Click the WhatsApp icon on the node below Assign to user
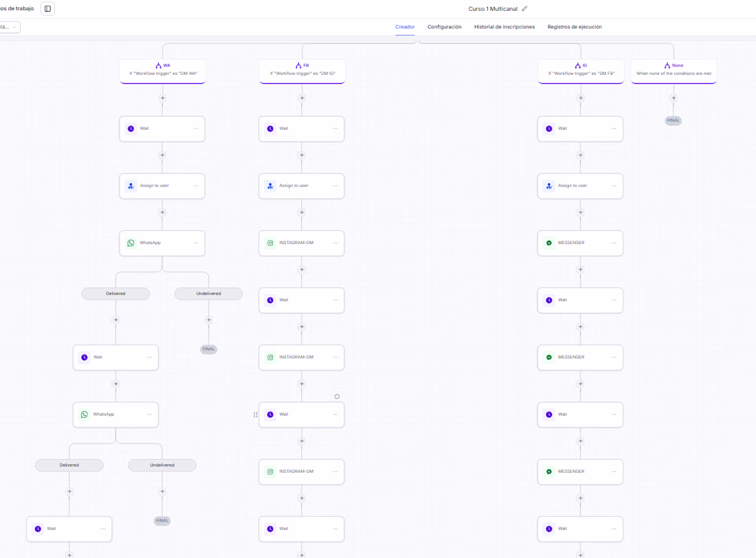756x558 pixels. (131, 243)
